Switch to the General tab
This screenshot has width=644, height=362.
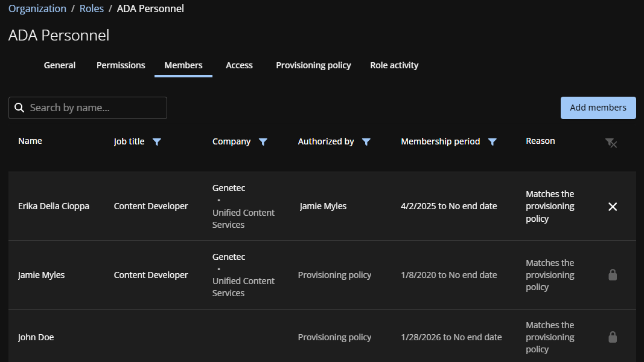point(60,65)
